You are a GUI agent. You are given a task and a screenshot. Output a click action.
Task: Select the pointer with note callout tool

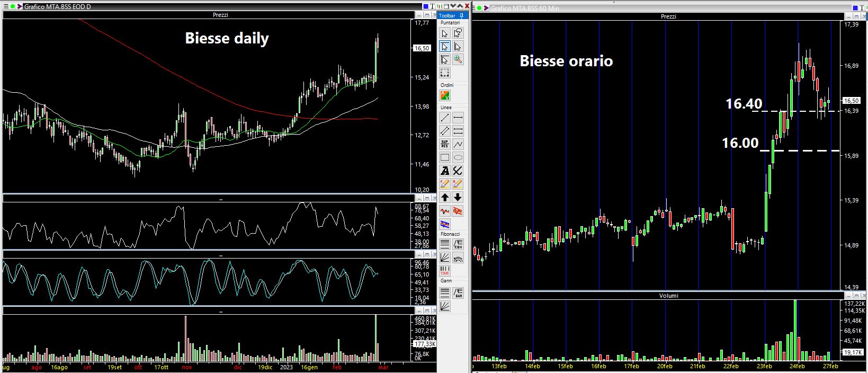point(458,33)
